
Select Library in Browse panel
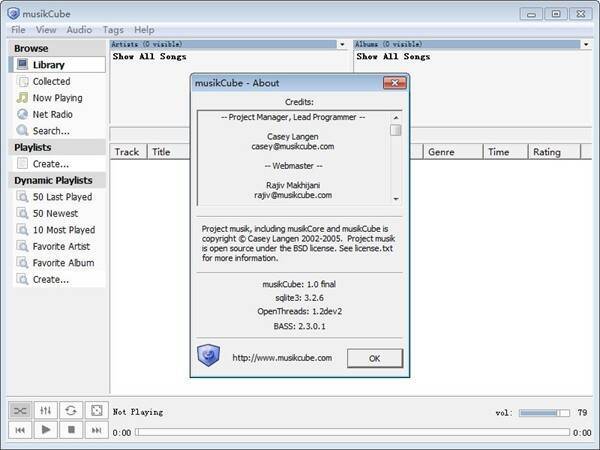point(48,65)
